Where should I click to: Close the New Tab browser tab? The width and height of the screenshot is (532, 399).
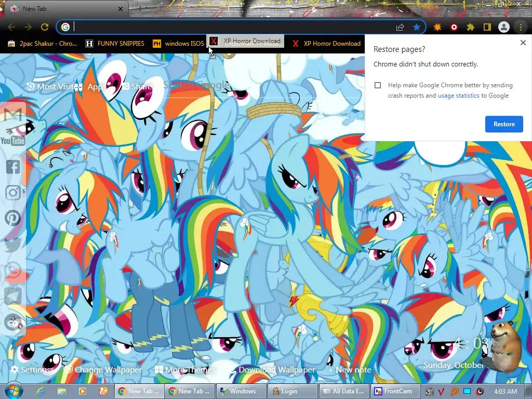121,9
